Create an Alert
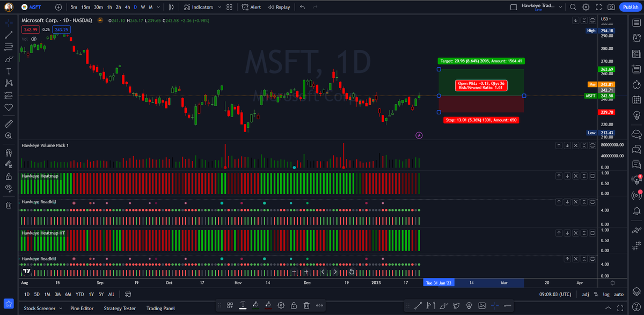Viewport: 644px width, 315px height. tap(252, 7)
